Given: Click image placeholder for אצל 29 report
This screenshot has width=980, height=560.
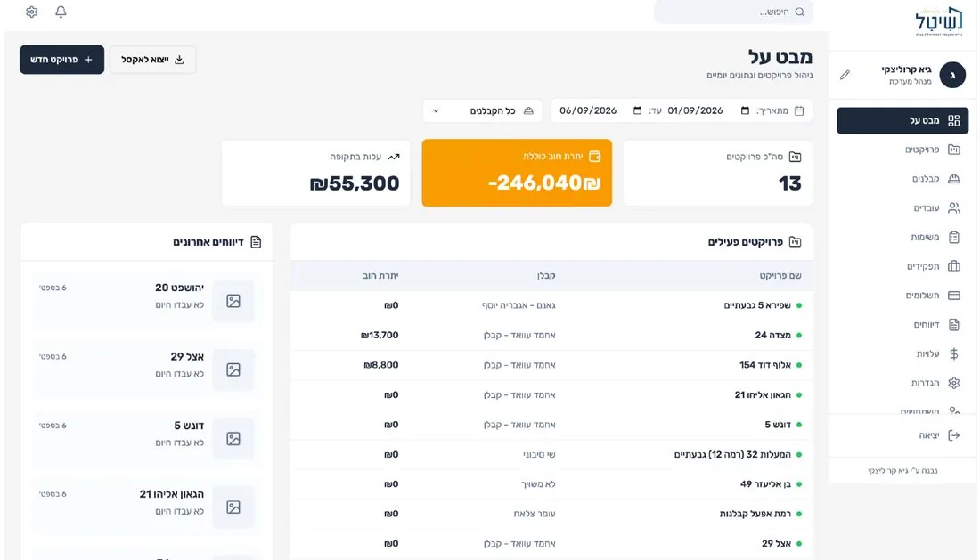Looking at the screenshot, I should click(x=233, y=369).
